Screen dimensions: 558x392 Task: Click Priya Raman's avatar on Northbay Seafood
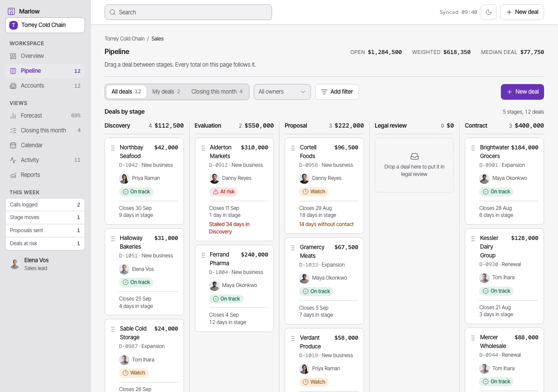point(124,179)
